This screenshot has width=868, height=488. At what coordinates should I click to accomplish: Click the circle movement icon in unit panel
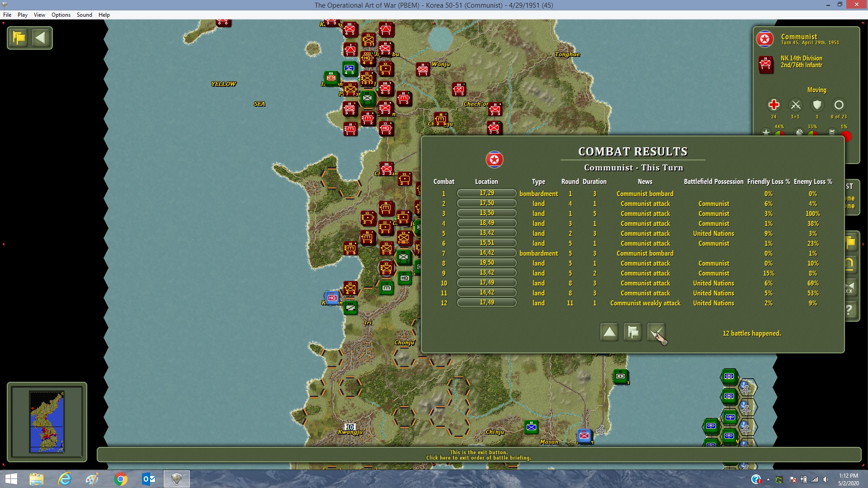(x=839, y=105)
